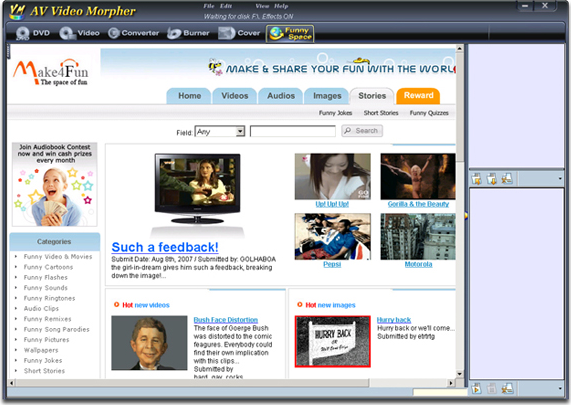
Task: Switch to the Stories tab
Action: coord(372,96)
